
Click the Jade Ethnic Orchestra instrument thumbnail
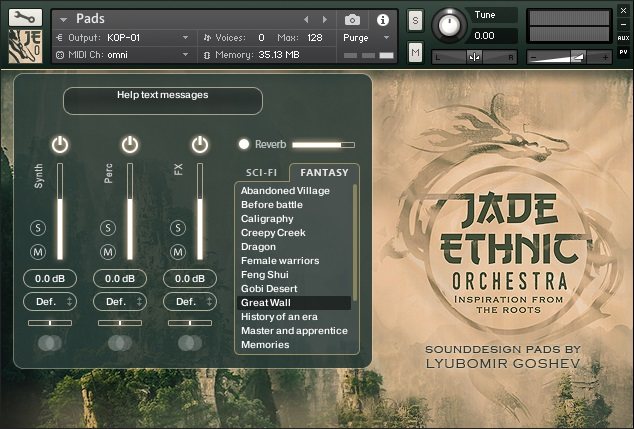tap(25, 46)
